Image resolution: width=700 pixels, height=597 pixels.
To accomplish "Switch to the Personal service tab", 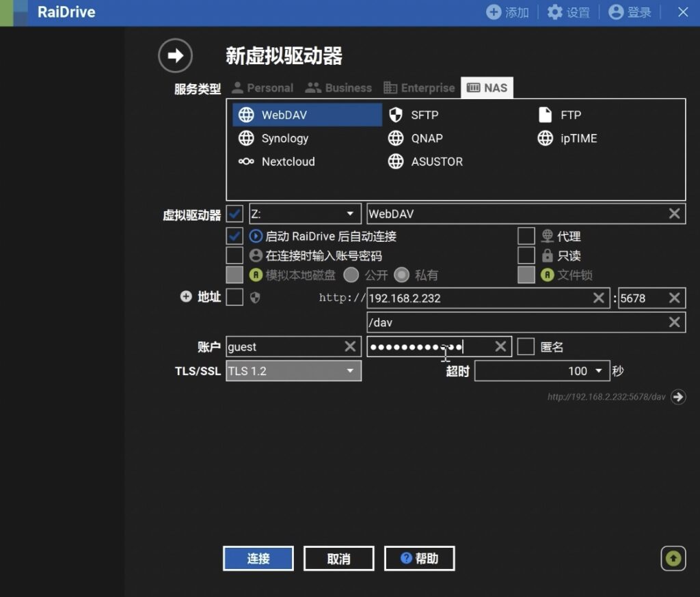I will pyautogui.click(x=262, y=88).
